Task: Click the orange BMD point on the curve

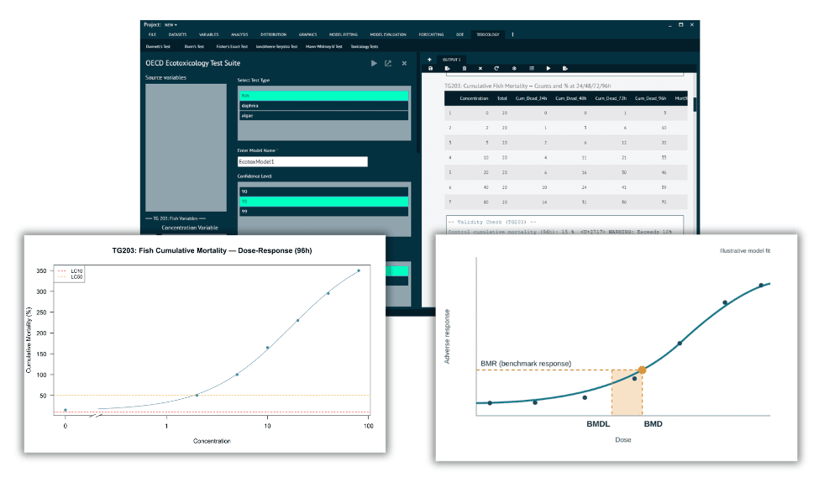Action: [642, 370]
